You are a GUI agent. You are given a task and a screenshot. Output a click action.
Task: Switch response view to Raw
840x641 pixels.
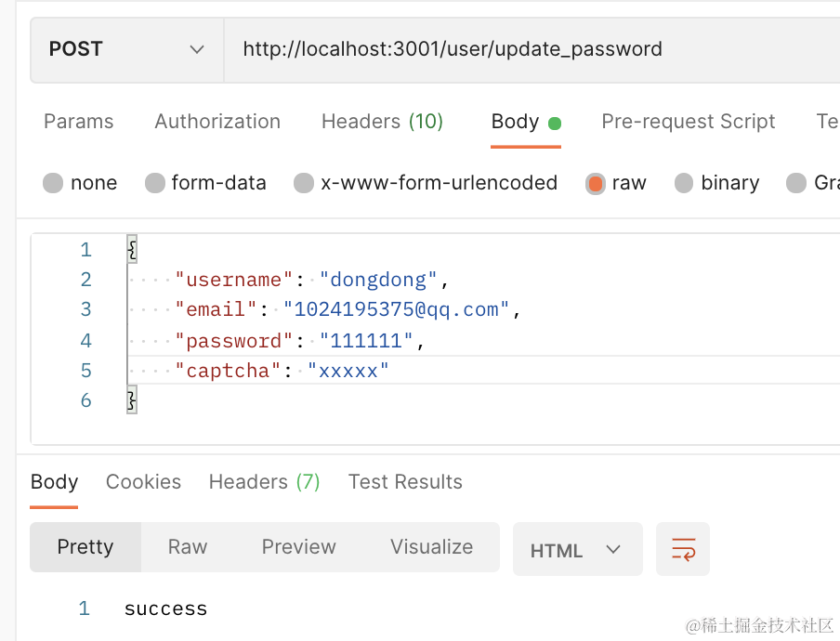click(188, 547)
